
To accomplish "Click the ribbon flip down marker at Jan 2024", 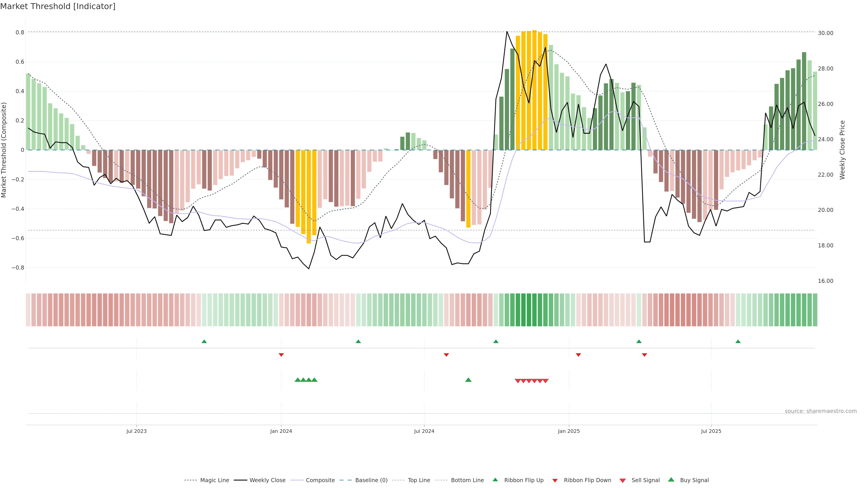I will [281, 355].
